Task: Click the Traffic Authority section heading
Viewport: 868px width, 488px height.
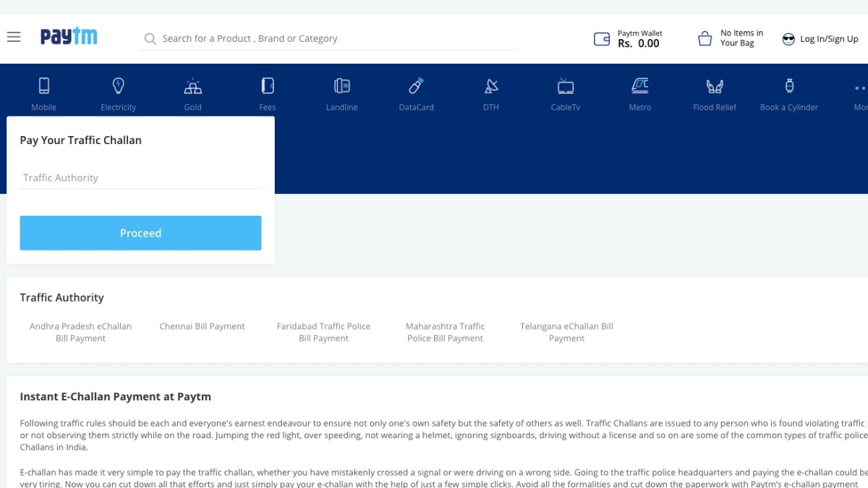Action: (x=62, y=298)
